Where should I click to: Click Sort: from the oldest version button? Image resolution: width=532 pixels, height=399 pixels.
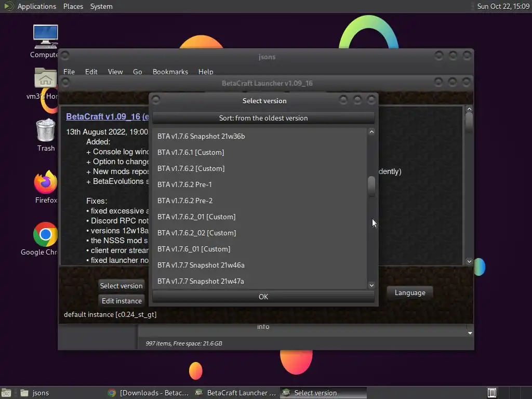point(263,118)
